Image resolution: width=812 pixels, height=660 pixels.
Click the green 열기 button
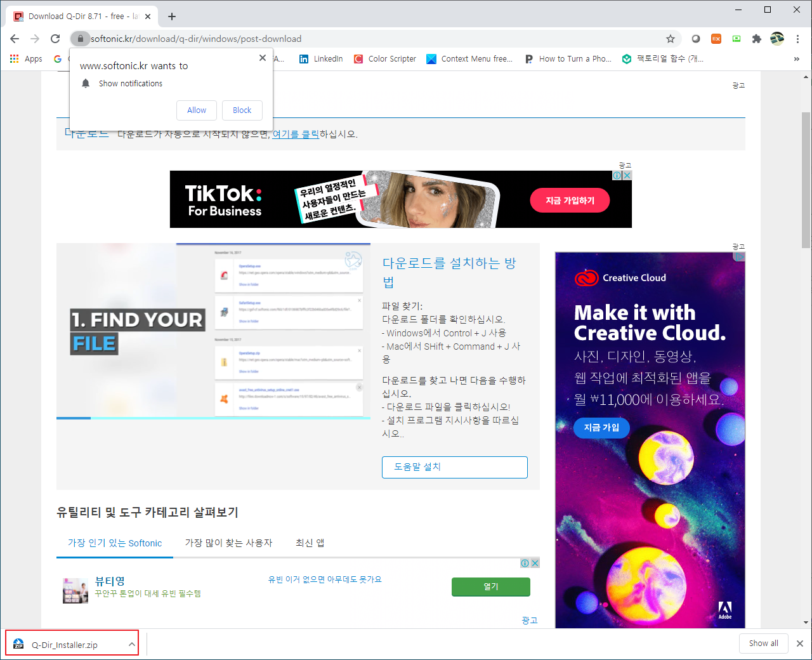491,587
